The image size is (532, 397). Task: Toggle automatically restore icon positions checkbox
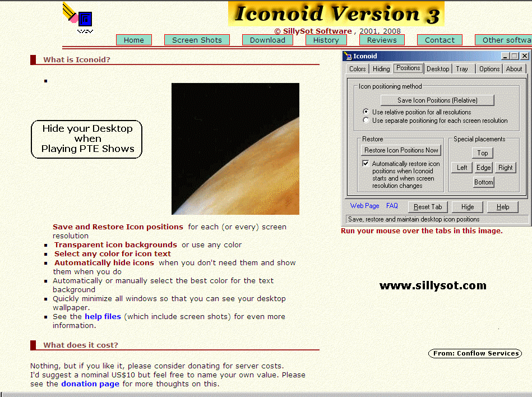(366, 164)
